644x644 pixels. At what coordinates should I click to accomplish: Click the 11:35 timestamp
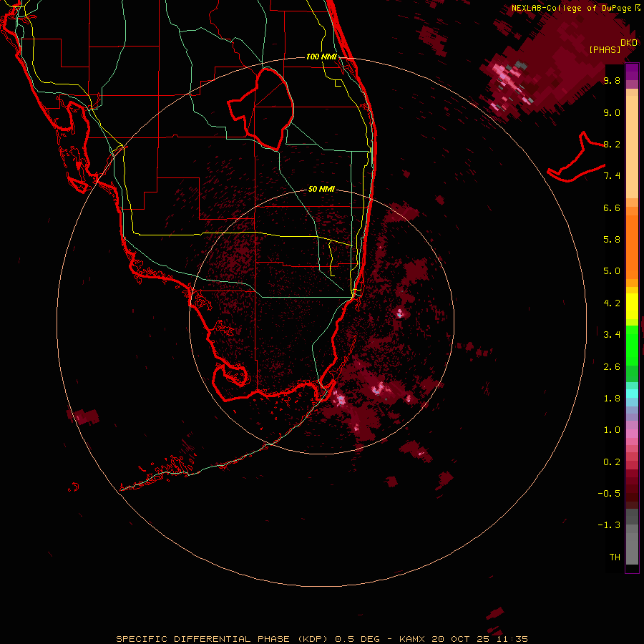tap(512, 639)
